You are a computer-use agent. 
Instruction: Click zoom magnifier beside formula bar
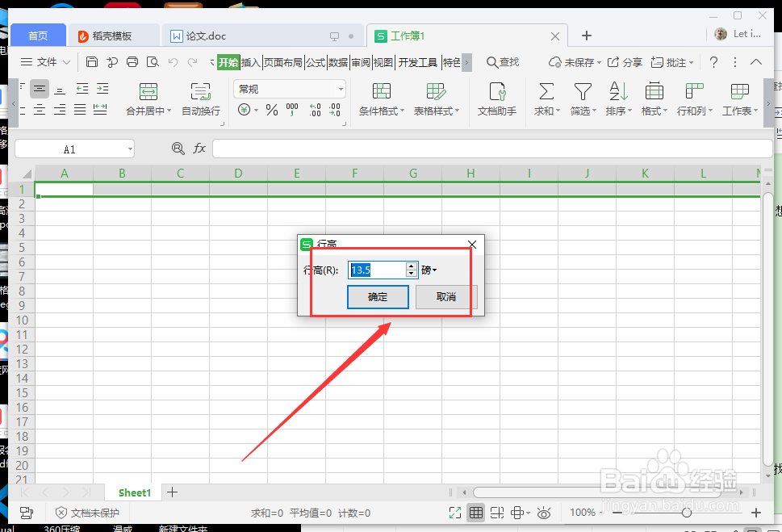178,149
